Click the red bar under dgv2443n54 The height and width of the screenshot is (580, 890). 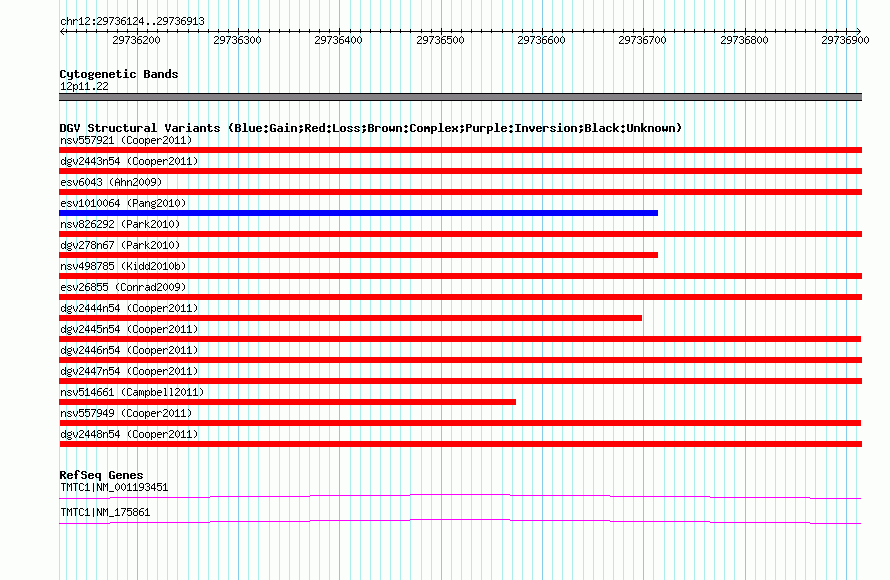click(x=460, y=171)
